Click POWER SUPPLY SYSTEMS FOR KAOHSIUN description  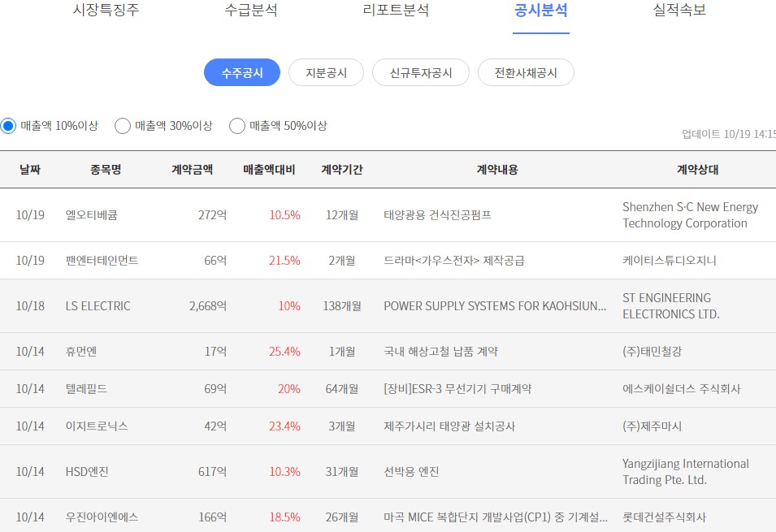(495, 306)
